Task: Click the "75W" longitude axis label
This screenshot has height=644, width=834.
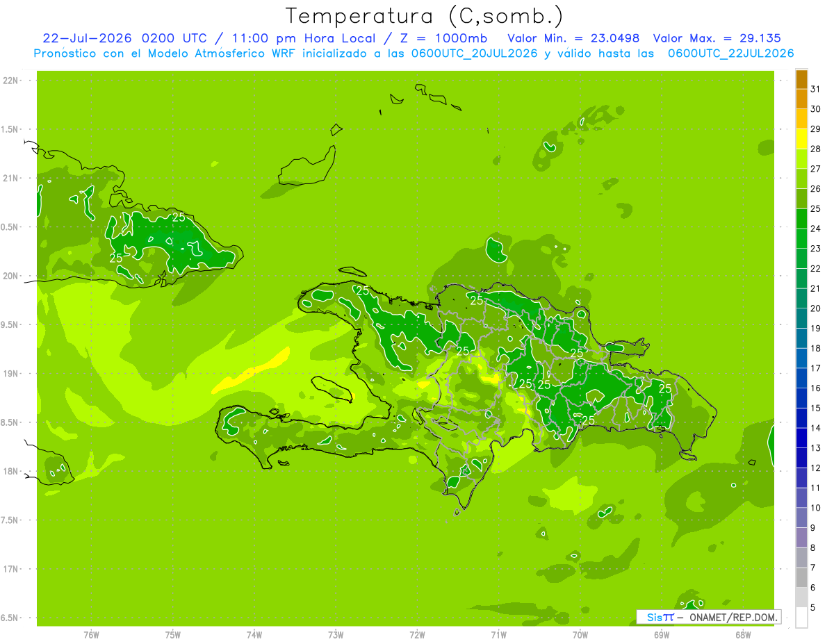Action: tap(173, 634)
